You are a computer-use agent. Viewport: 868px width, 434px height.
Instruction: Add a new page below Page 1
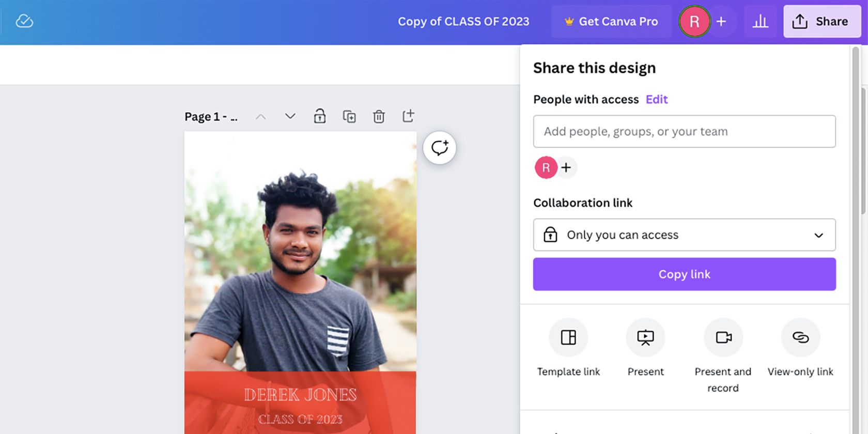pyautogui.click(x=408, y=116)
